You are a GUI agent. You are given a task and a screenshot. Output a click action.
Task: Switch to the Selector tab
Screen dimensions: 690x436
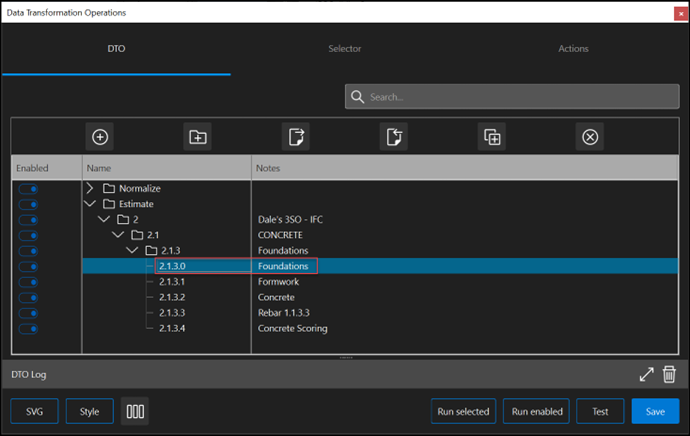click(x=345, y=49)
